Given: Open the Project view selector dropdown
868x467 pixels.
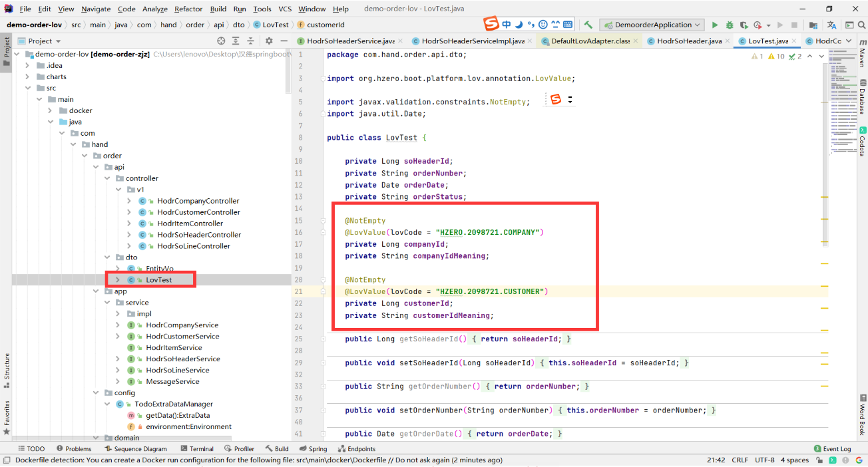Looking at the screenshot, I should pos(41,41).
